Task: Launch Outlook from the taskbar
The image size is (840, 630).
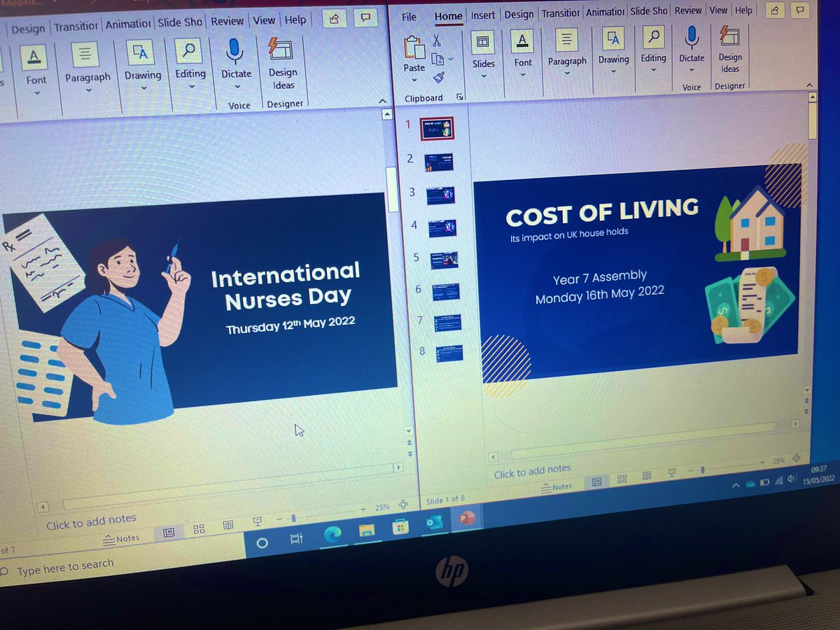Action: 433,521
